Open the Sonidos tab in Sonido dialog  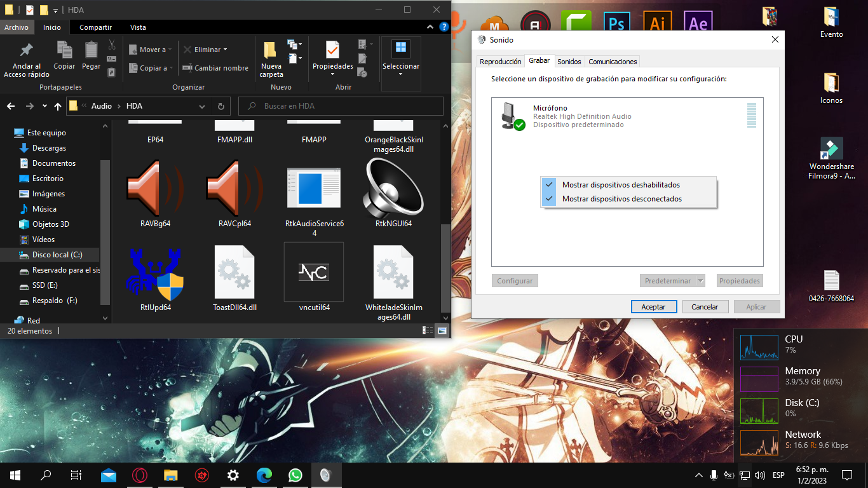[x=569, y=62]
